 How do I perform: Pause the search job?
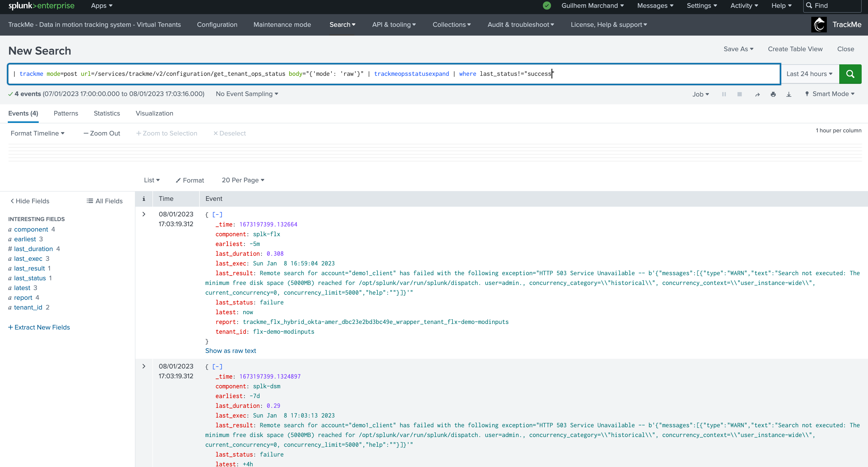pos(724,94)
